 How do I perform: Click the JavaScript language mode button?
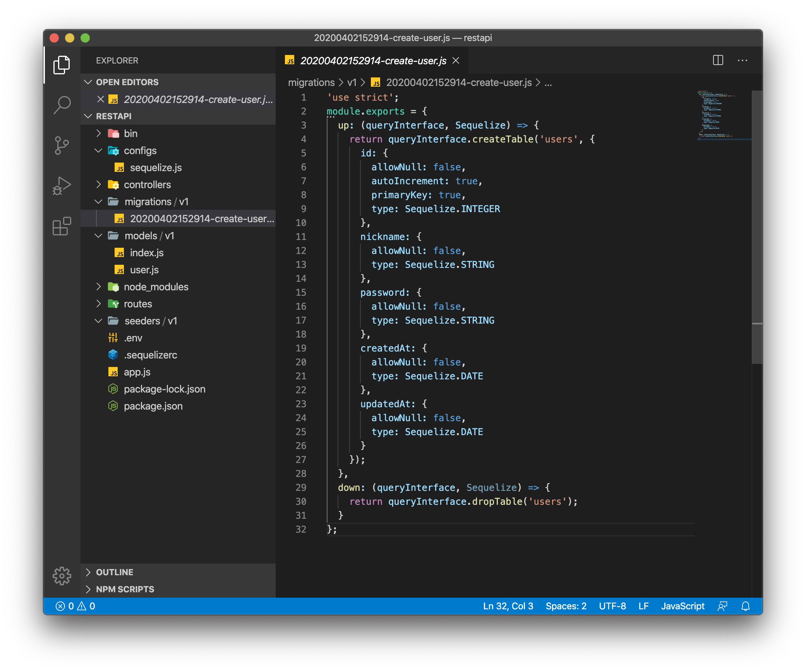click(x=683, y=606)
